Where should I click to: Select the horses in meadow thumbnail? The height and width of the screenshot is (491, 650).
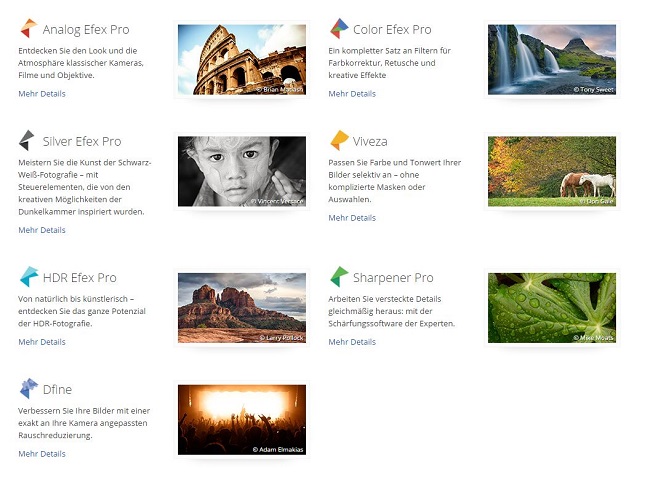(552, 171)
